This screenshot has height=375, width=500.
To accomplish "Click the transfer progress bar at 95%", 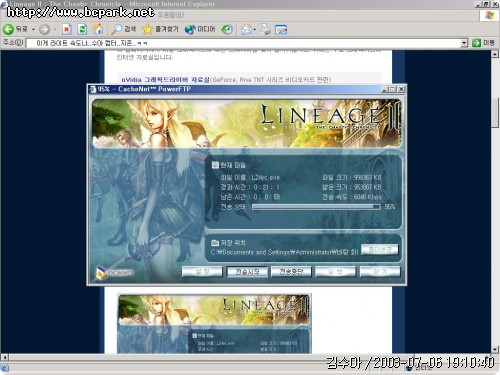I will pyautogui.click(x=316, y=207).
